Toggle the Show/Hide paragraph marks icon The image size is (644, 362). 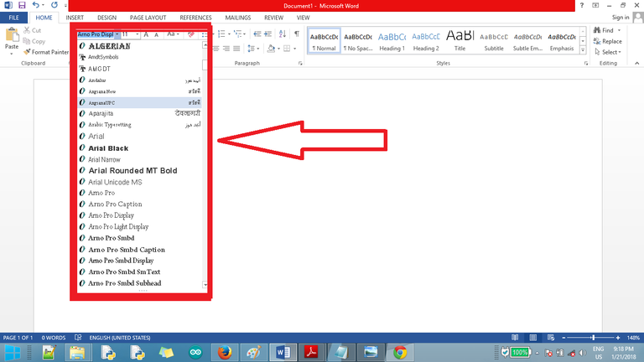coord(297,34)
